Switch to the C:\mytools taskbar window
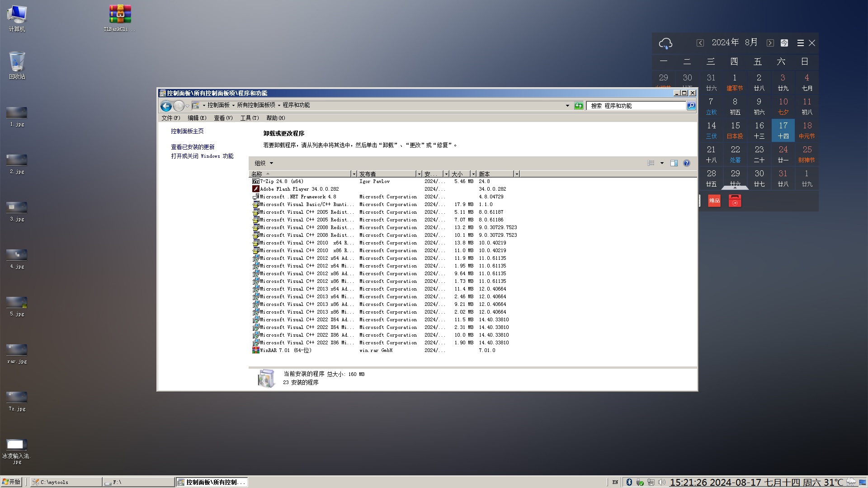This screenshot has height=488, width=868. (66, 482)
